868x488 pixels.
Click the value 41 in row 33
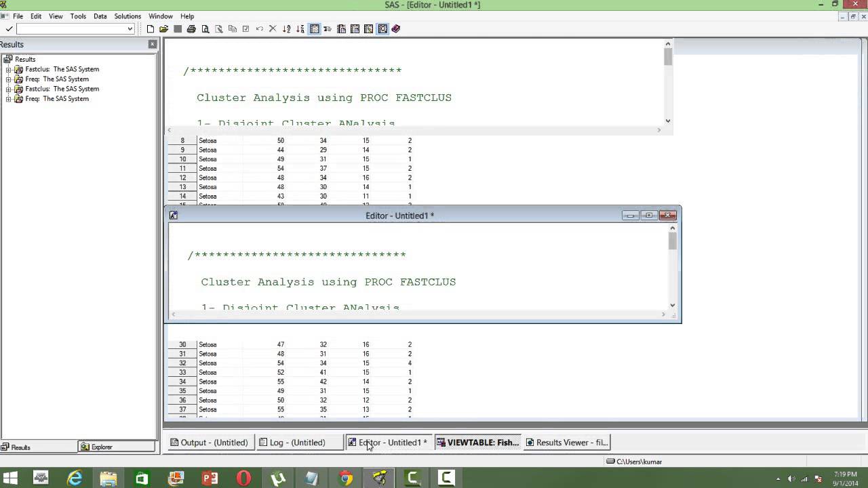[323, 373]
